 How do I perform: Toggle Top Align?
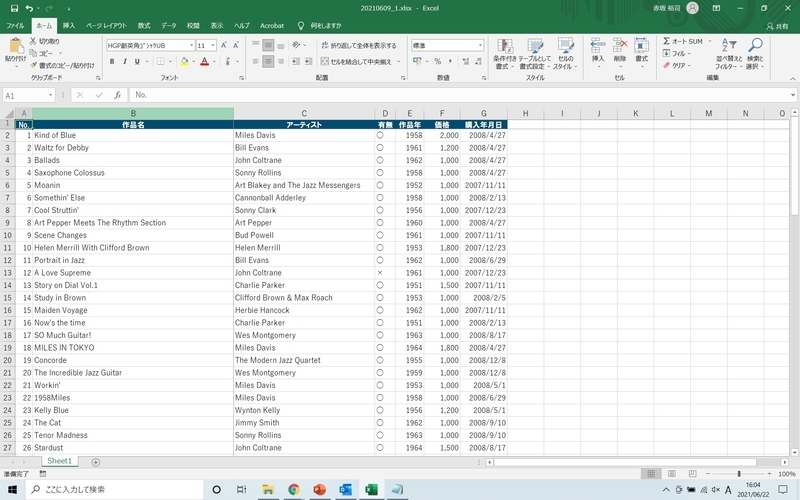pos(256,45)
